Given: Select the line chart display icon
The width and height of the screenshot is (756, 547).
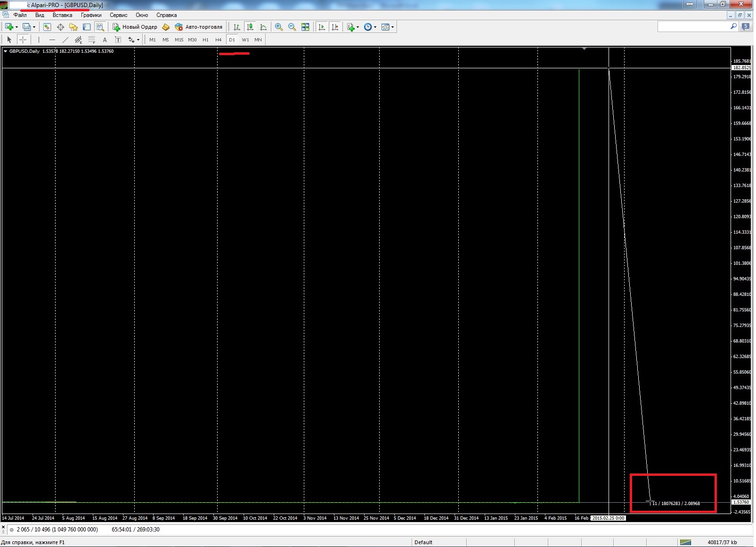Looking at the screenshot, I should [263, 27].
